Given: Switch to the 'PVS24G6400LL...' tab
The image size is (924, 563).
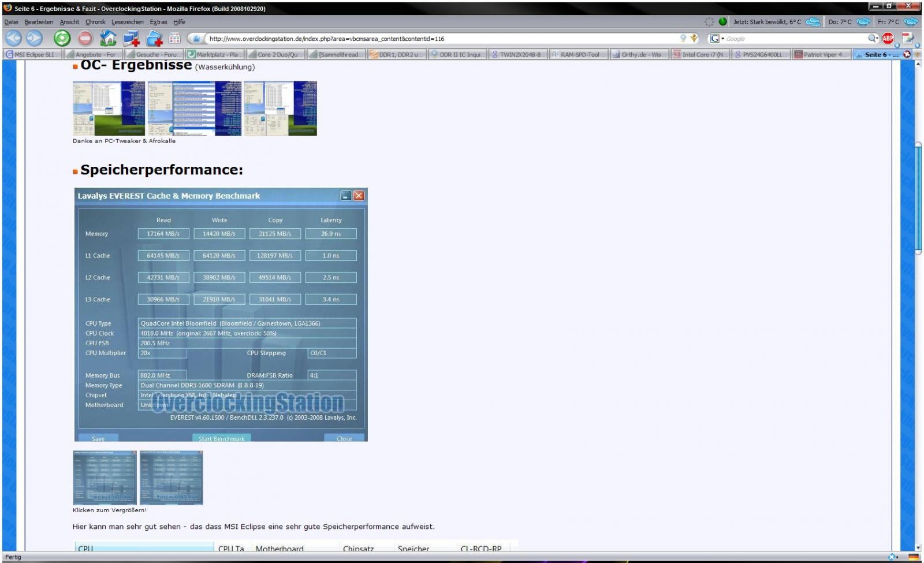Looking at the screenshot, I should click(762, 54).
